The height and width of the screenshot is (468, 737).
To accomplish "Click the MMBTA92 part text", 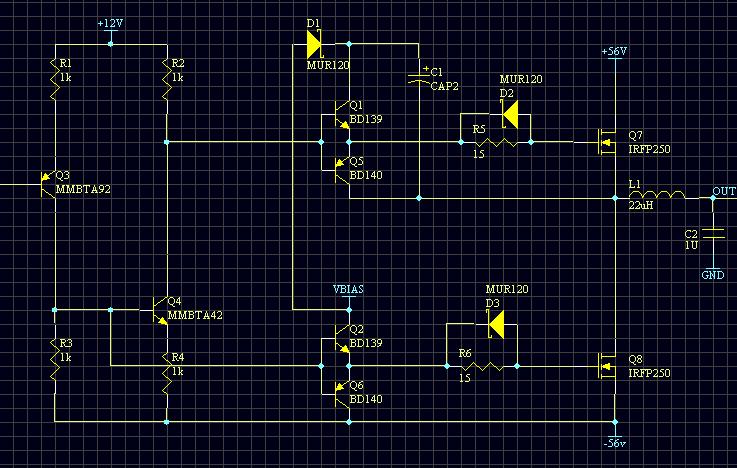I will point(83,189).
